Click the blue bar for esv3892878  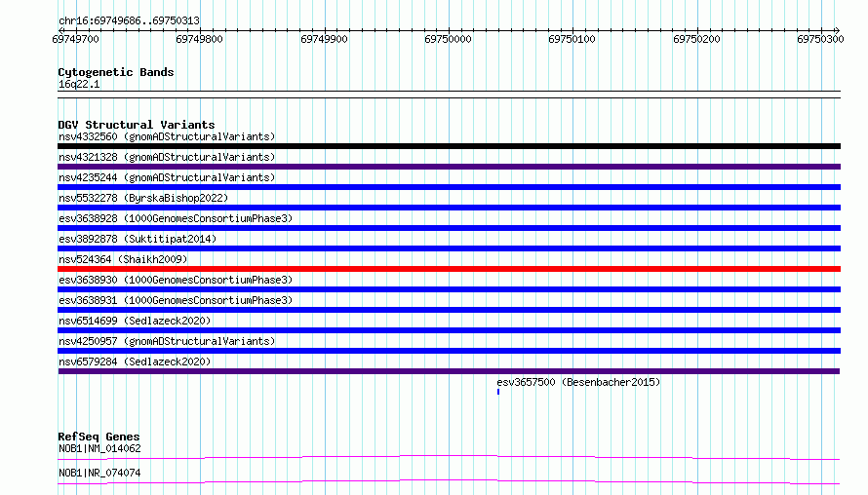[x=449, y=248]
